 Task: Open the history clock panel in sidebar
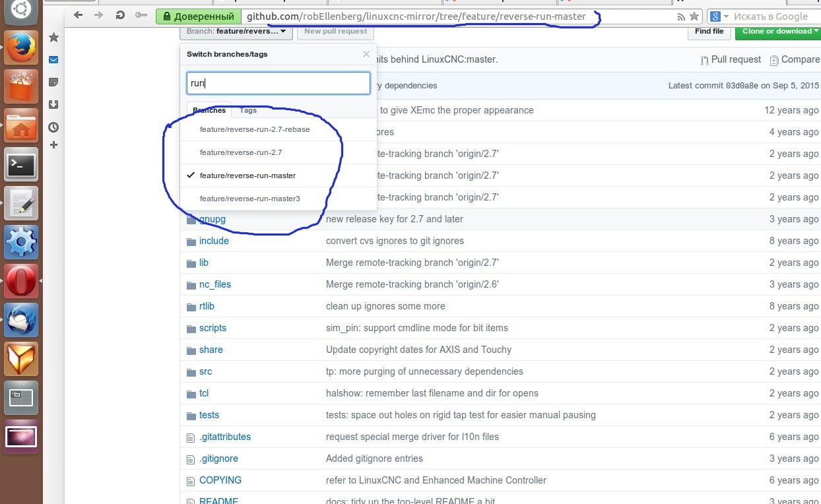coord(53,127)
